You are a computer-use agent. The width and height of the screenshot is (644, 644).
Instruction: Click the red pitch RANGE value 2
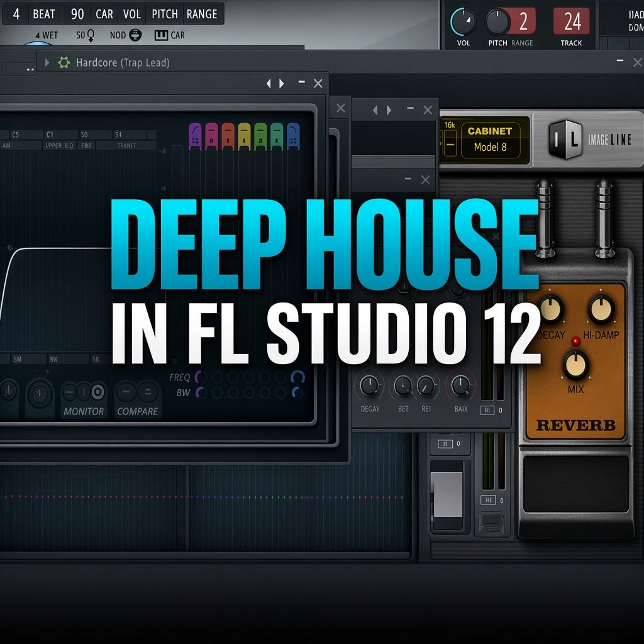pos(523,21)
